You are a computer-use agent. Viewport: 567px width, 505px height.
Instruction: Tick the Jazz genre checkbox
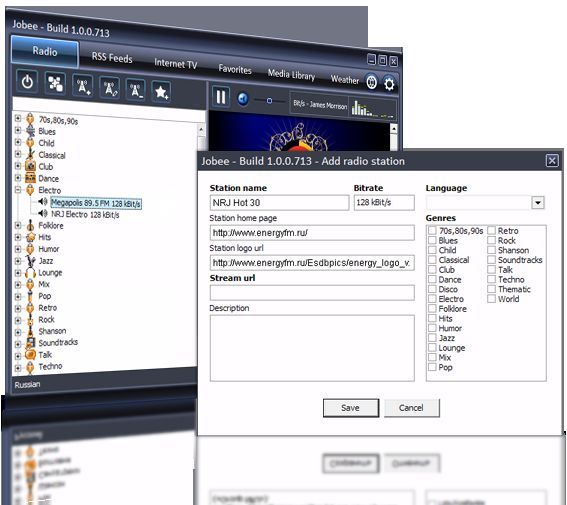(x=432, y=338)
